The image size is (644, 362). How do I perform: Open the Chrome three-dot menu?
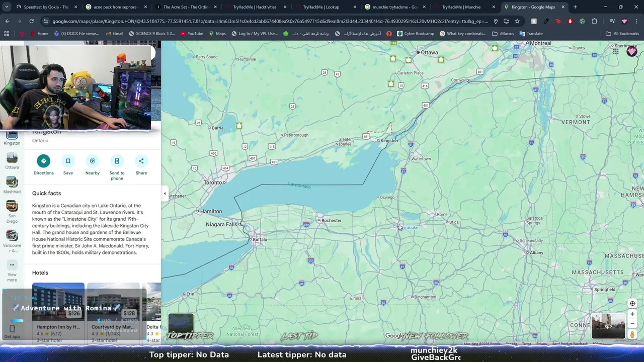coord(636,21)
